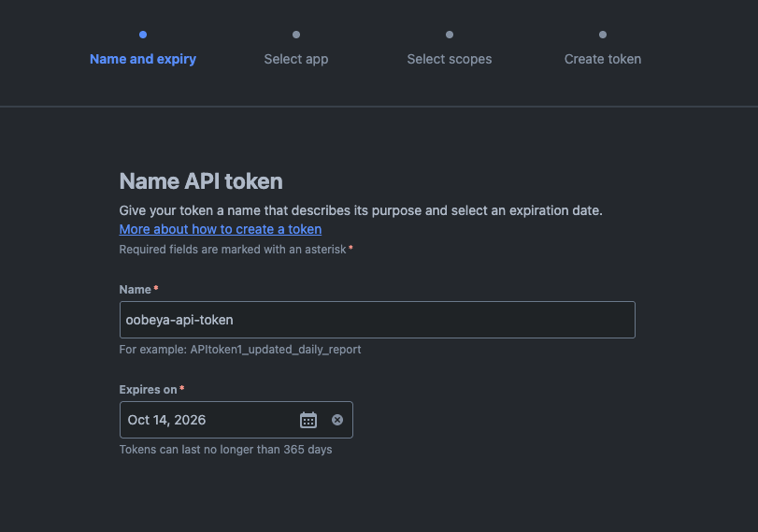Click the 'Tokens can last no longer than 365 days' note
Viewport: 758px width, 532px height.
point(225,450)
